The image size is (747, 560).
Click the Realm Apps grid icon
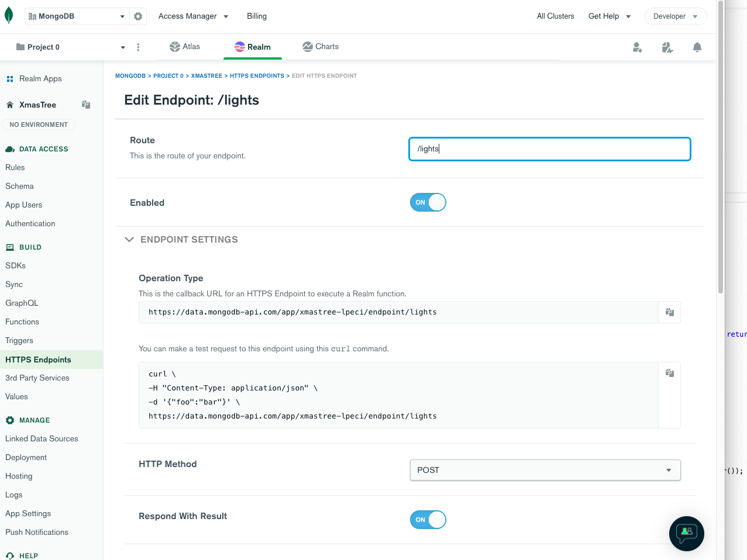[x=10, y=79]
